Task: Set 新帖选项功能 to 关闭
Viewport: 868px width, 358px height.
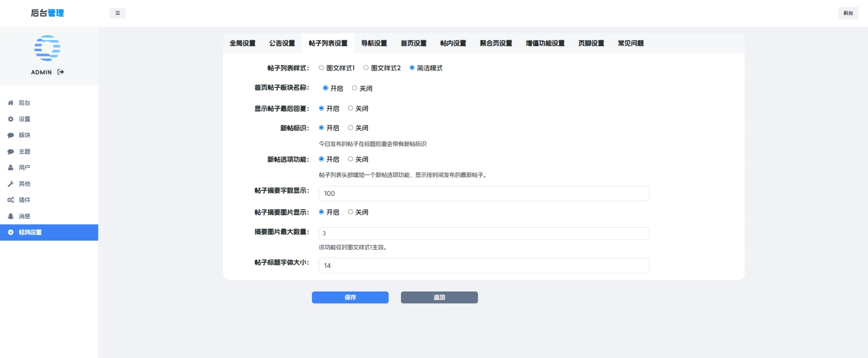Action: pyautogui.click(x=351, y=159)
